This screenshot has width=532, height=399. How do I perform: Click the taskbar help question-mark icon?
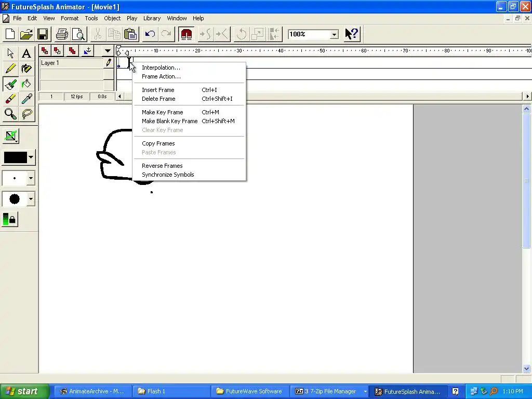(455, 392)
